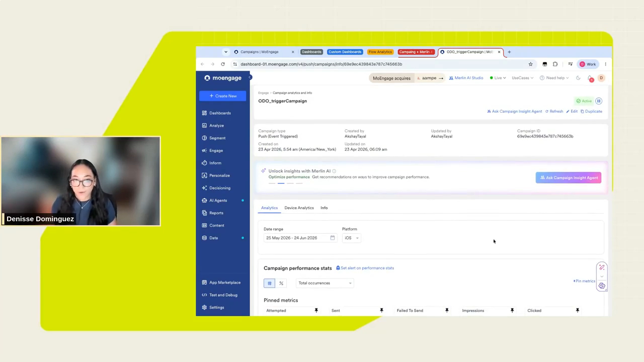Open the Total occurrences dropdown

[x=325, y=283]
